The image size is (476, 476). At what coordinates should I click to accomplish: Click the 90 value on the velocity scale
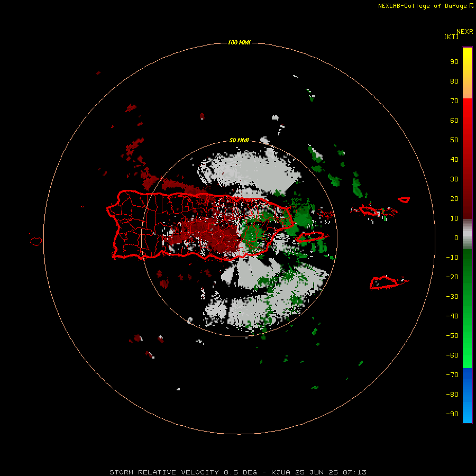pos(454,62)
